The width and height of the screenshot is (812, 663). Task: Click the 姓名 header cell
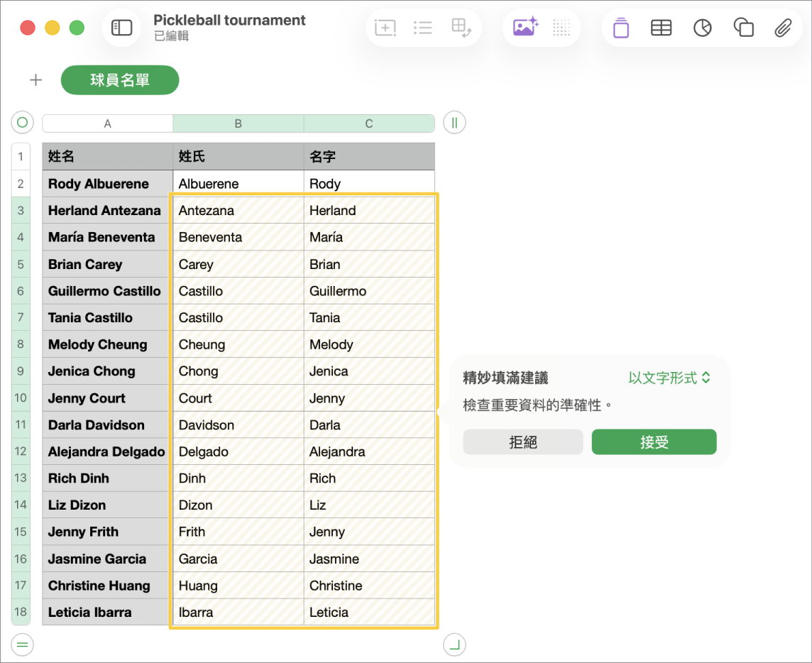[x=107, y=156]
